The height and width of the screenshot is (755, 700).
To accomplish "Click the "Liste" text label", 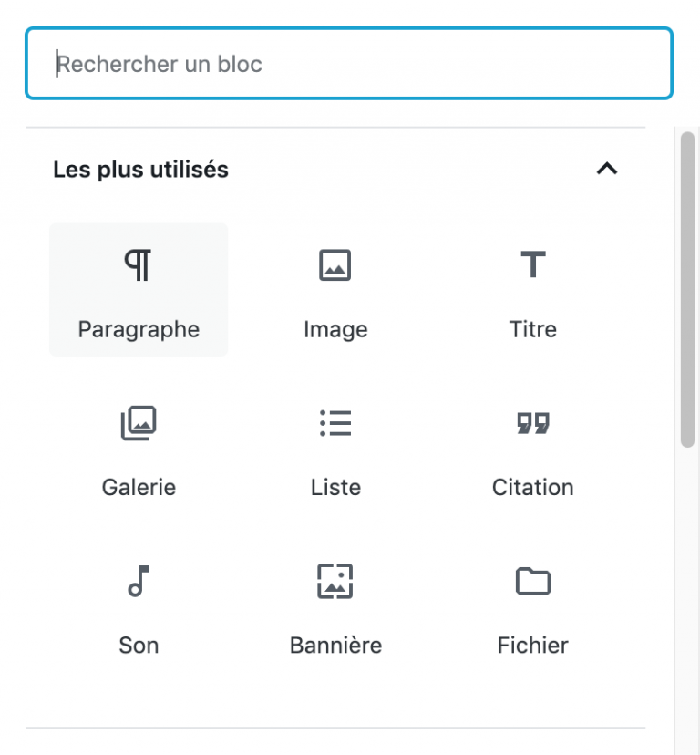I will [335, 487].
